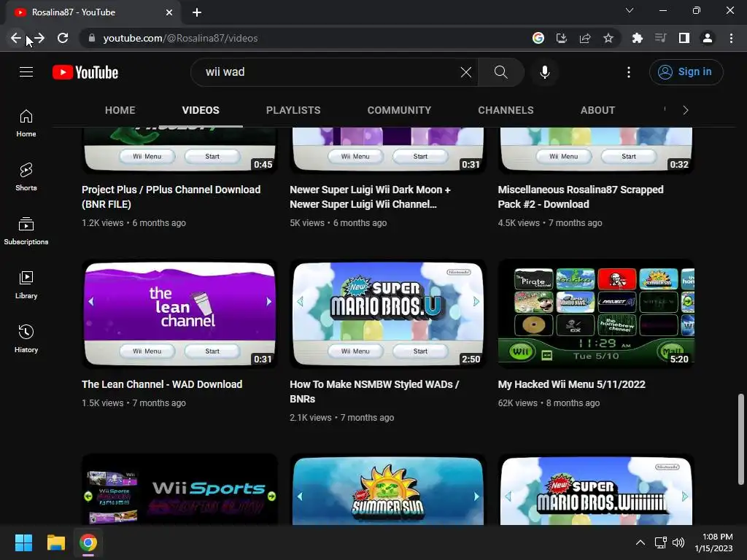Click the page vertical scrollbar thumb
This screenshot has width=747, height=560.
740,438
